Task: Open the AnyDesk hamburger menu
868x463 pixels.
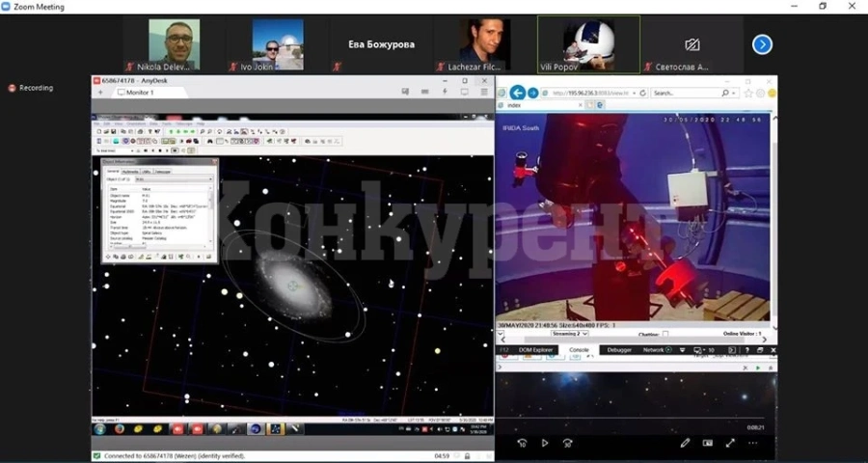Action: 484,92
